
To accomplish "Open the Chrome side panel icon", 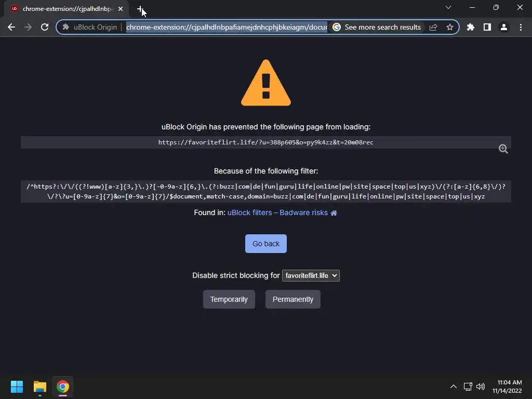I will tap(487, 27).
